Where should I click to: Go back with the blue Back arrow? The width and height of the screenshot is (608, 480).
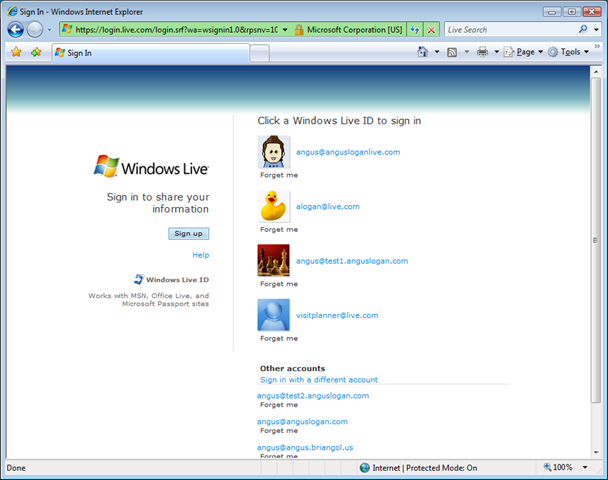pyautogui.click(x=16, y=30)
